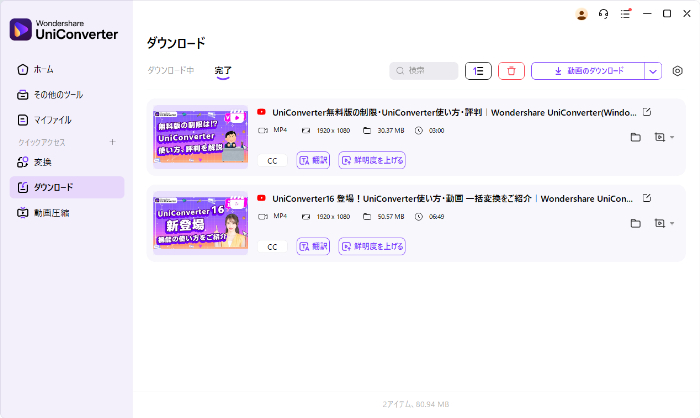
Task: Open file folder for UniConverter無料版の制限 video
Action: tap(636, 138)
